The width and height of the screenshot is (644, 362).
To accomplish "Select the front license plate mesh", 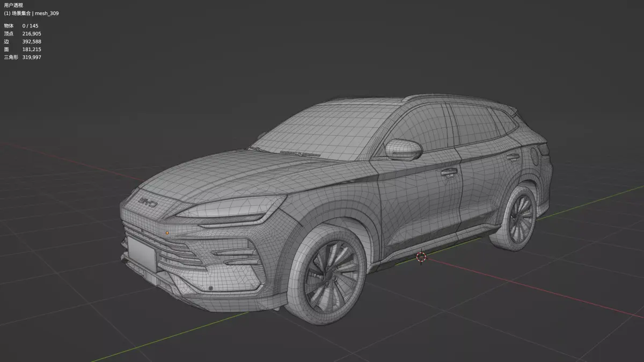I will point(142,254).
